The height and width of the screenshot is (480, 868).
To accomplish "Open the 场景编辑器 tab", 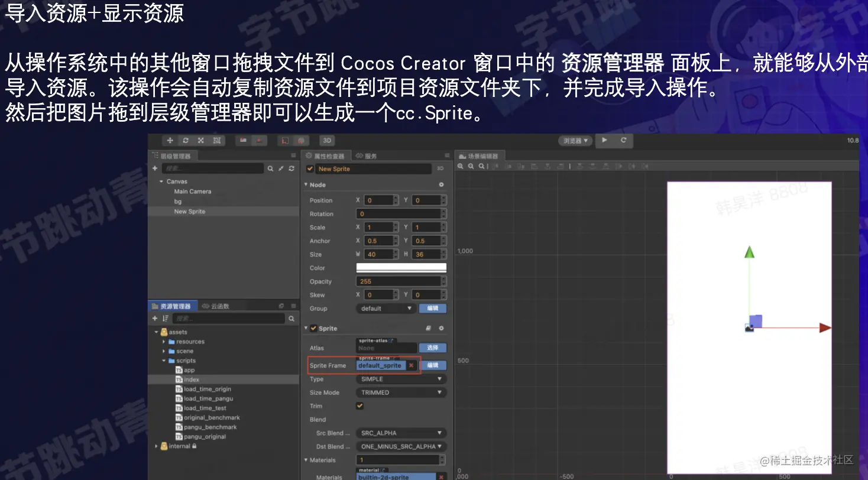I will pos(479,156).
